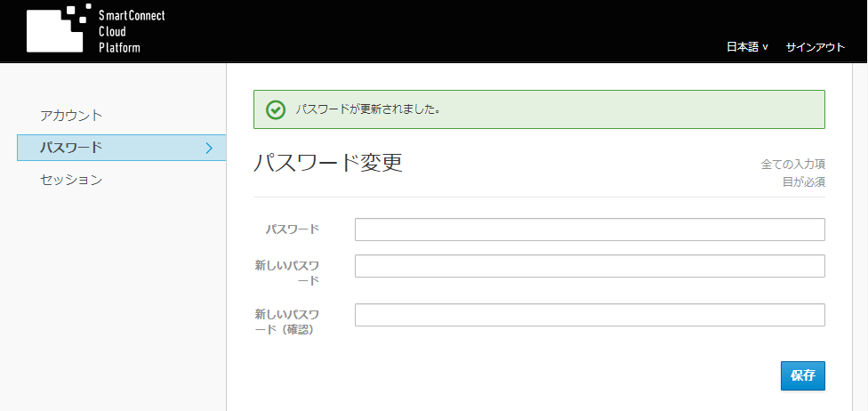Click the SmartConnect Cloud Platform header text
Image resolution: width=868 pixels, height=411 pixels.
pyautogui.click(x=132, y=31)
